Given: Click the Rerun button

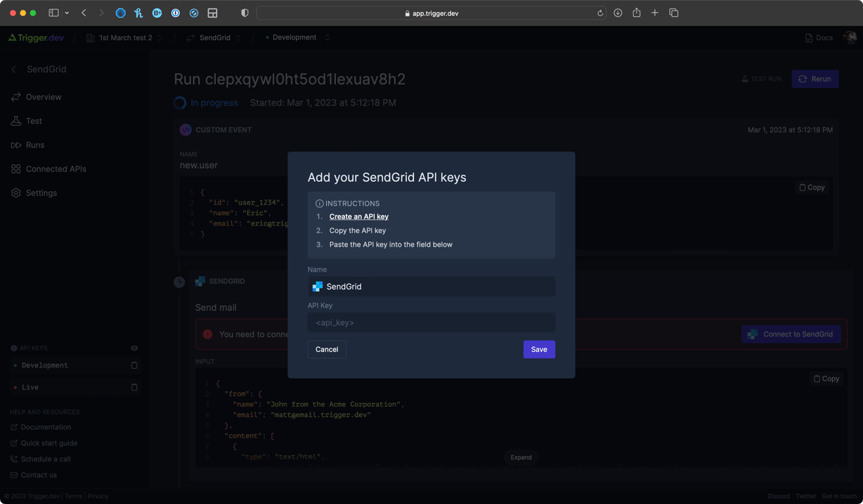Looking at the screenshot, I should pos(815,79).
